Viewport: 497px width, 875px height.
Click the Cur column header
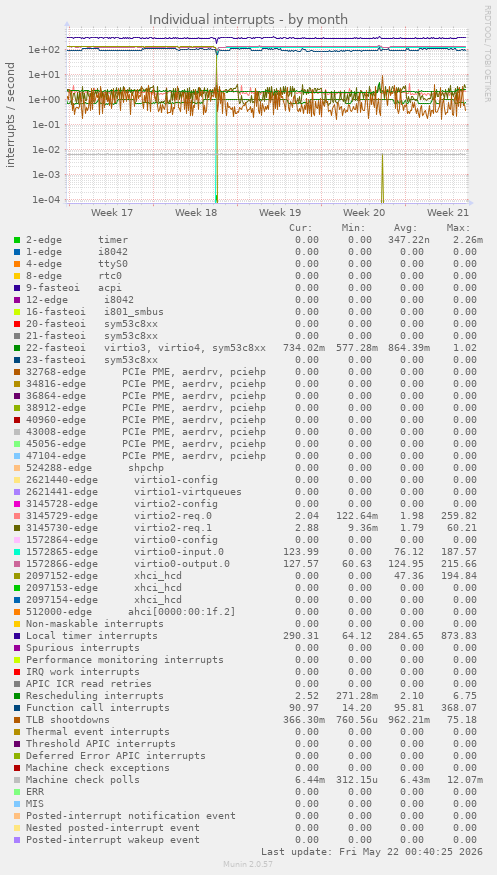coord(301,228)
